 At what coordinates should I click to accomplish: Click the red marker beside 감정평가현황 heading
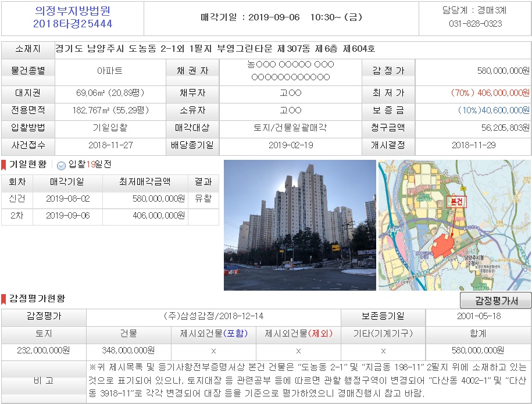[3, 299]
